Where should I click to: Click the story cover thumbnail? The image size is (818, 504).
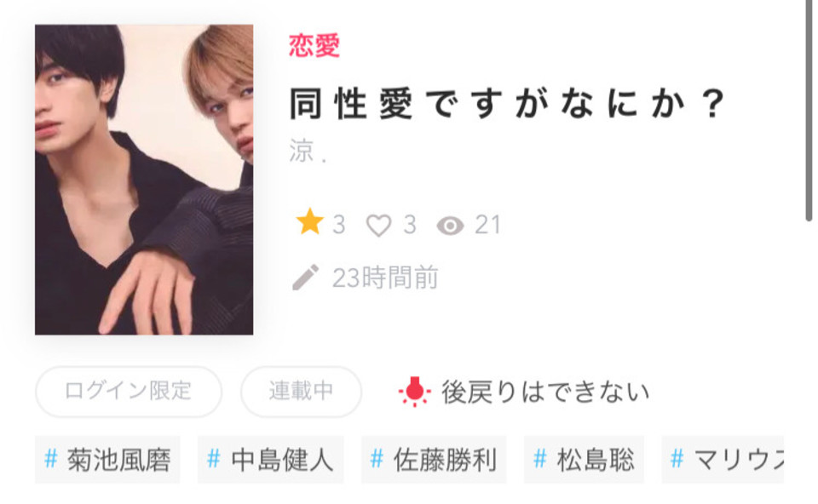coord(144,180)
